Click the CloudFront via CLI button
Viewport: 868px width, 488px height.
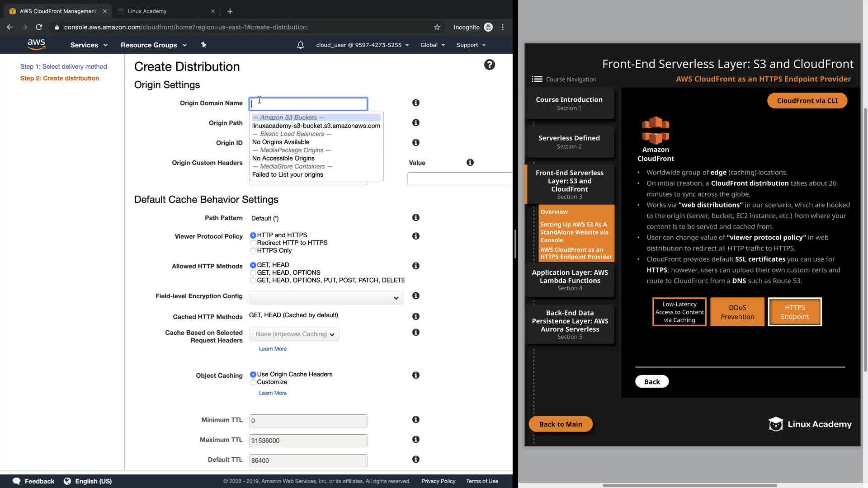pos(807,101)
